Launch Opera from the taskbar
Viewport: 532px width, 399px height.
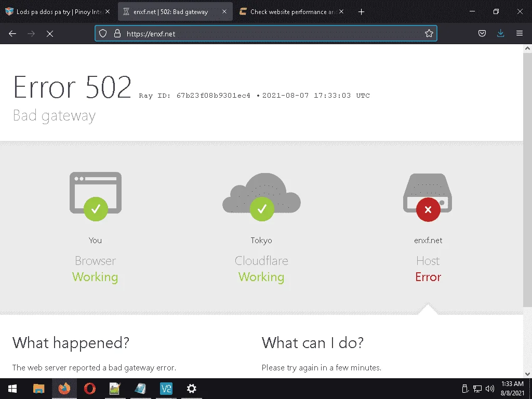89,389
